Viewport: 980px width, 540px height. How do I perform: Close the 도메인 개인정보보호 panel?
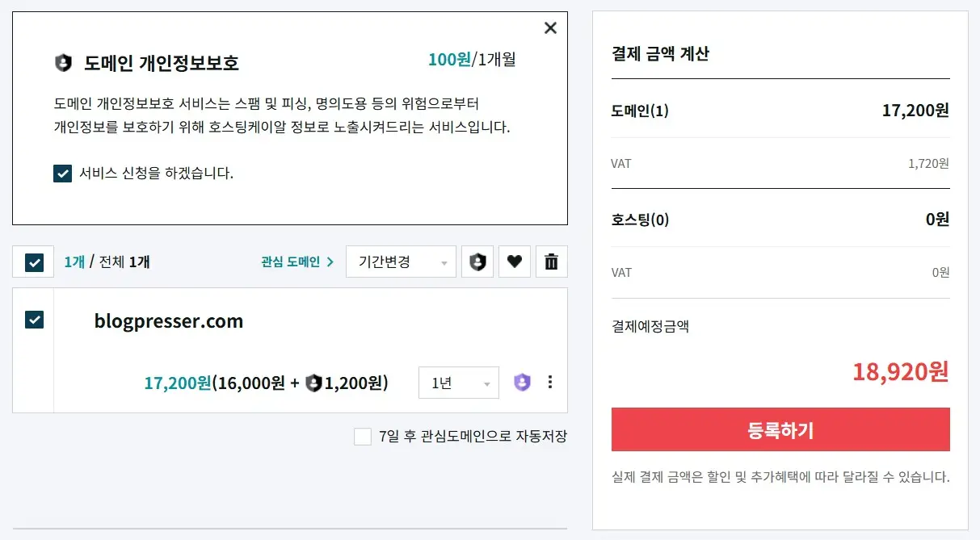pos(550,28)
